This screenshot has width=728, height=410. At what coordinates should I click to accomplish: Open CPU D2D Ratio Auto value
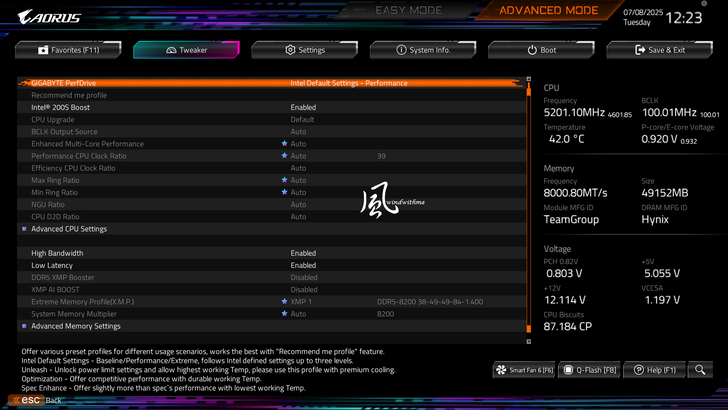click(298, 216)
